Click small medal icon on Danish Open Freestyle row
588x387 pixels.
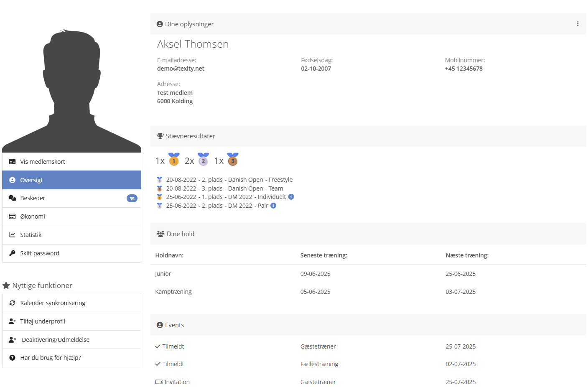pos(159,180)
